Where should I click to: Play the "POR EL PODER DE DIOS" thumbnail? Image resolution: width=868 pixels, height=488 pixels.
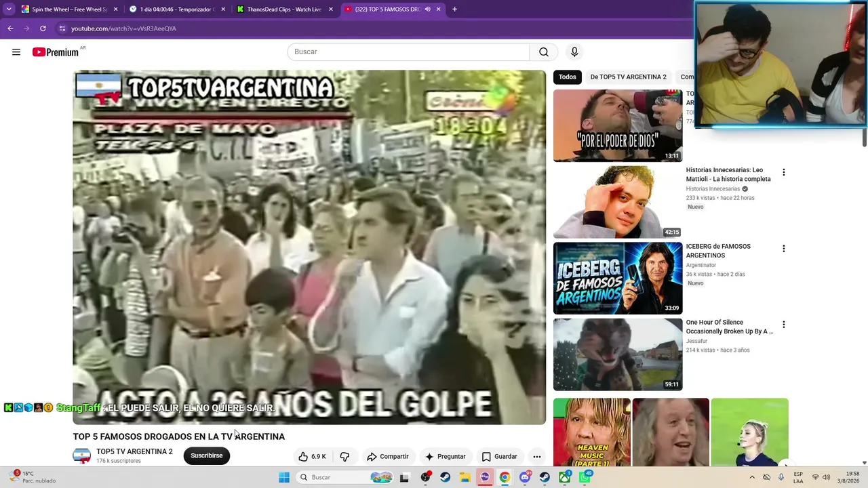tap(618, 126)
